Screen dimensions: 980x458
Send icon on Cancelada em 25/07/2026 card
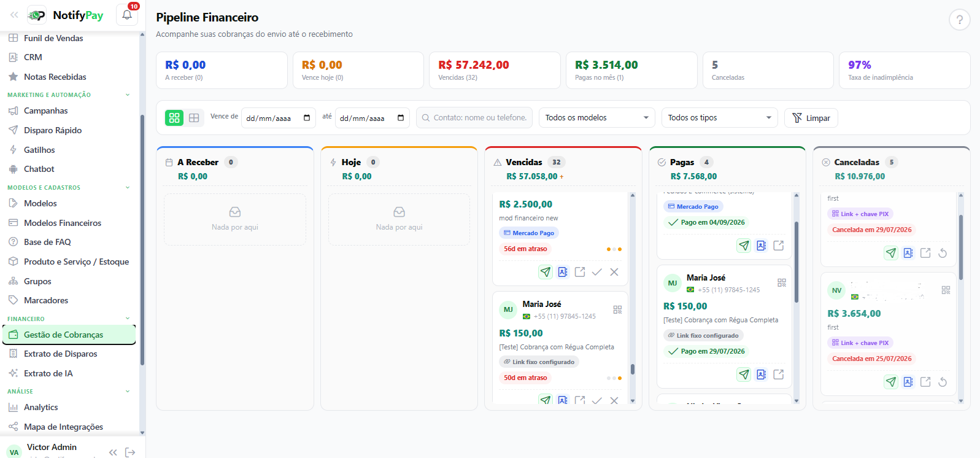891,382
